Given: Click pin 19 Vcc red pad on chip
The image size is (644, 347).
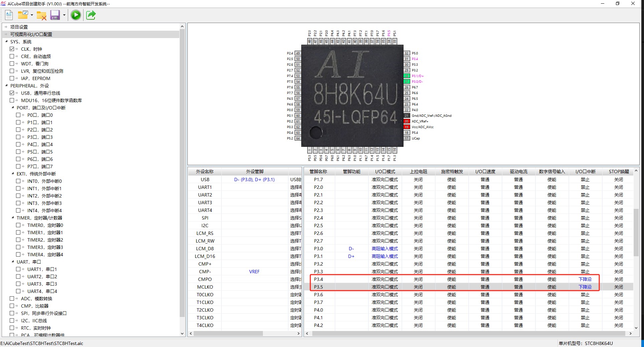Looking at the screenshot, I should (407, 127).
